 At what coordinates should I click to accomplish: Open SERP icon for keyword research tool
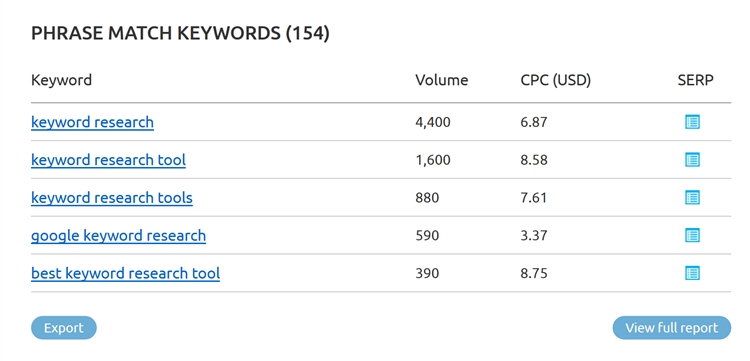point(692,160)
